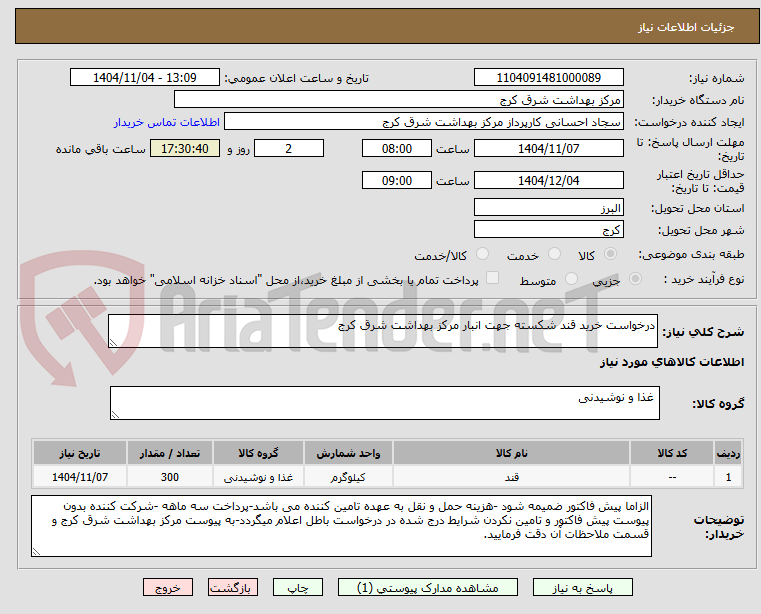Click the نام دستگاه خریدار field
761x614 pixels.
(398, 100)
